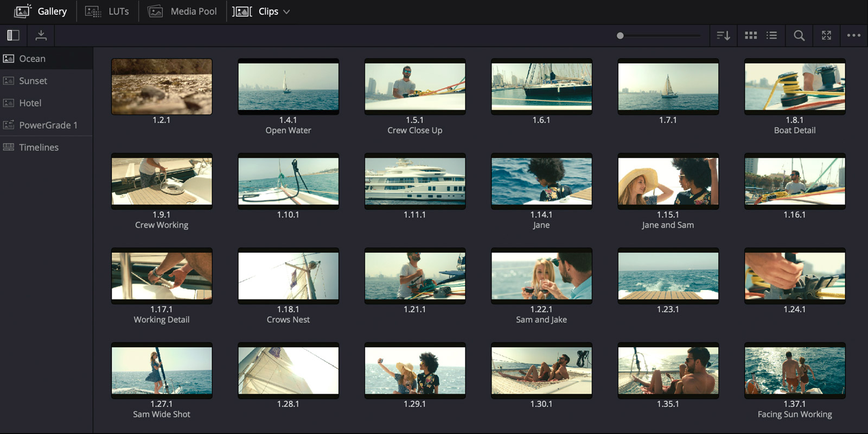
Task: Select the Boat Detail still 1.8.1
Action: [x=795, y=87]
